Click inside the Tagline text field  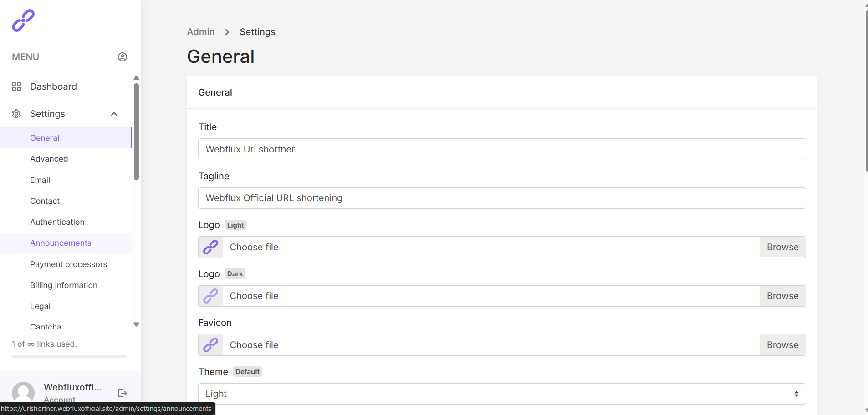pos(501,198)
